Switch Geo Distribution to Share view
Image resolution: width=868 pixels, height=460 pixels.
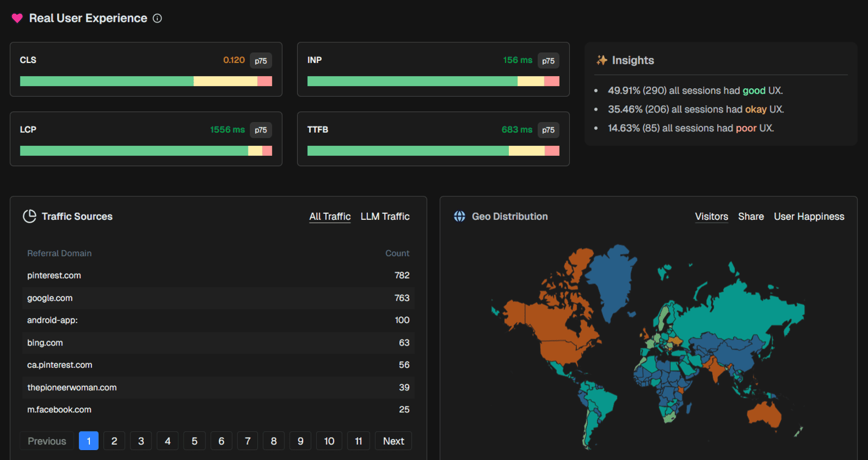click(x=751, y=217)
